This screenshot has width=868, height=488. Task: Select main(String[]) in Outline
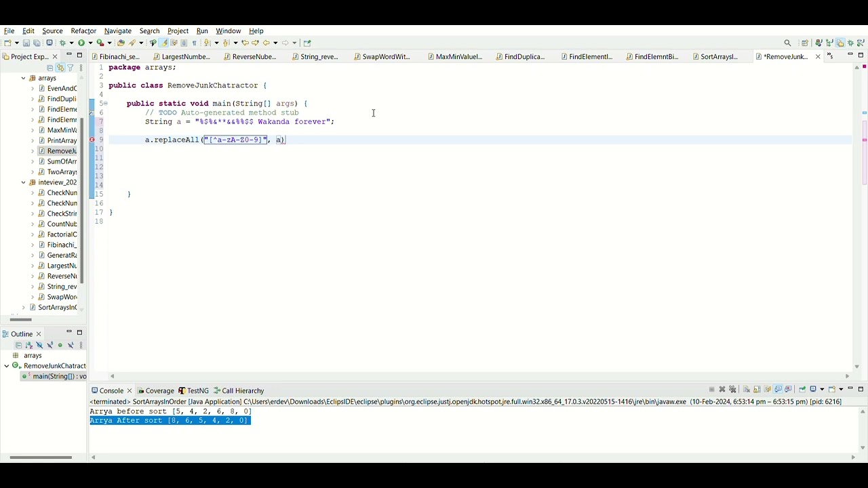[x=54, y=376]
